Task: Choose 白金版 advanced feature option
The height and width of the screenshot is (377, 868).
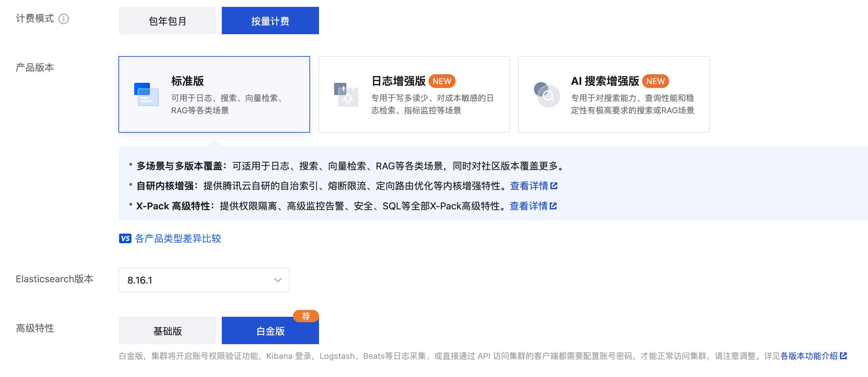Action: click(x=270, y=331)
